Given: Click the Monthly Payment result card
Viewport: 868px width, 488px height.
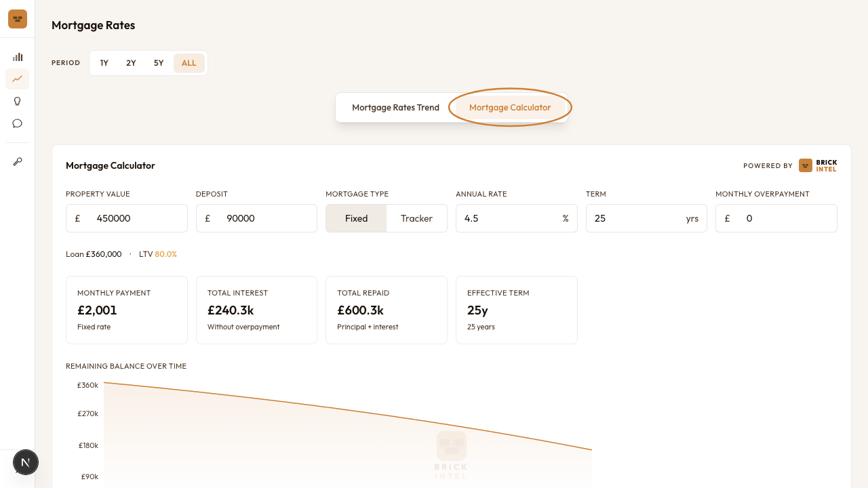Looking at the screenshot, I should pos(126,310).
